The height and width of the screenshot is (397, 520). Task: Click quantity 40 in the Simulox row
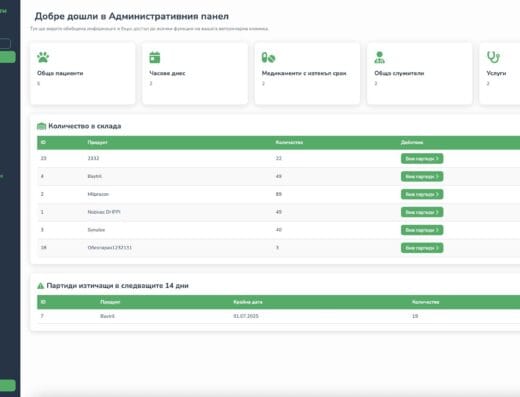point(279,230)
